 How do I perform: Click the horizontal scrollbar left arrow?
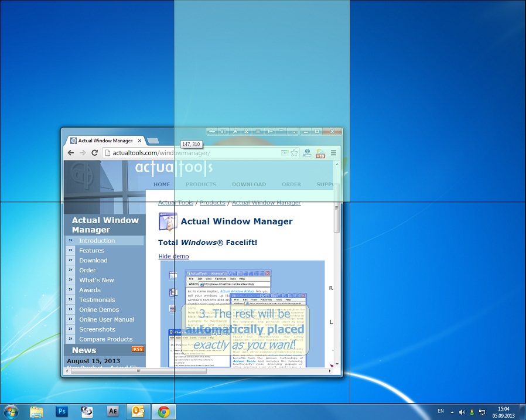pyautogui.click(x=67, y=371)
